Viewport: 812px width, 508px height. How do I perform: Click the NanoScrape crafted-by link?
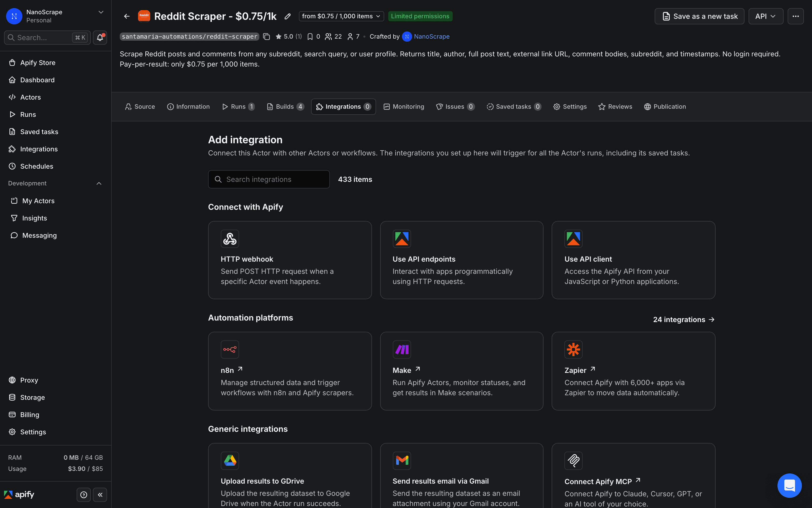click(431, 37)
